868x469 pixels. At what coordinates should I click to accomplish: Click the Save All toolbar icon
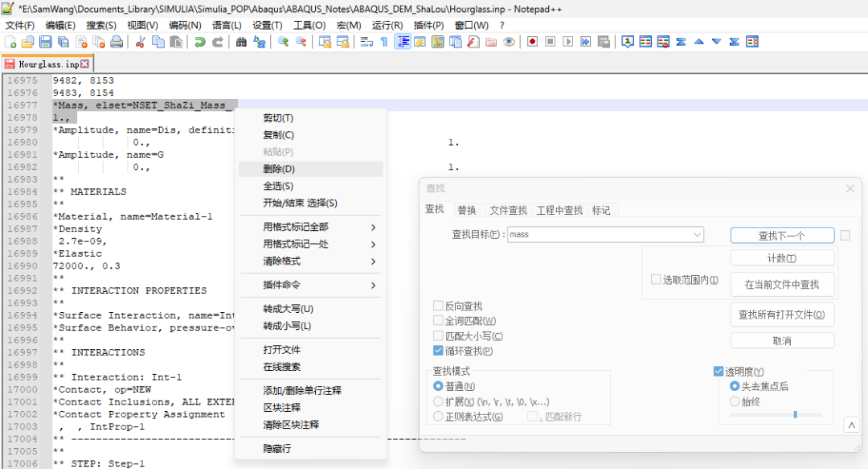[63, 42]
